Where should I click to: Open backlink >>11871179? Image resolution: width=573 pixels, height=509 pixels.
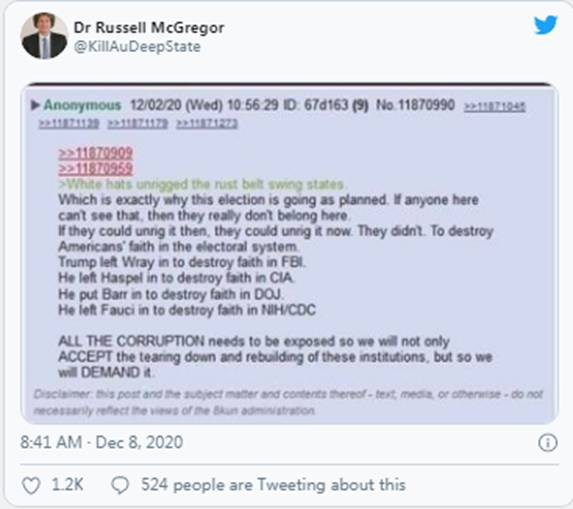[138, 124]
